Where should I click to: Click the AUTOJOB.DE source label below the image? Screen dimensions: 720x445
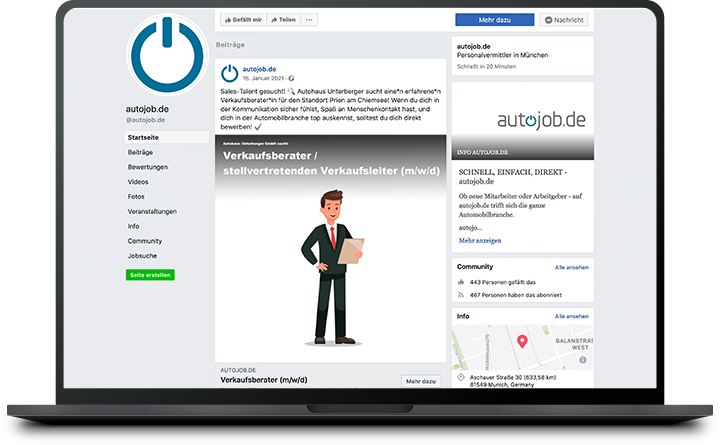pos(238,370)
